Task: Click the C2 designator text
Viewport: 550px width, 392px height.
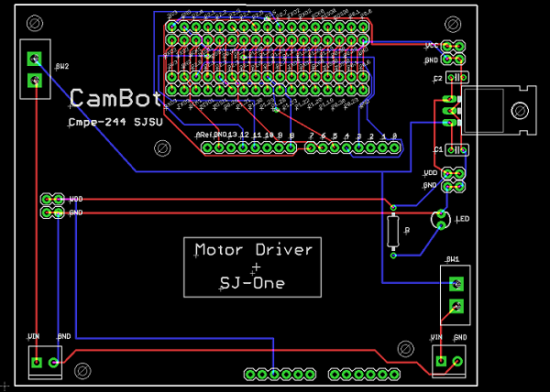Action: coord(438,79)
